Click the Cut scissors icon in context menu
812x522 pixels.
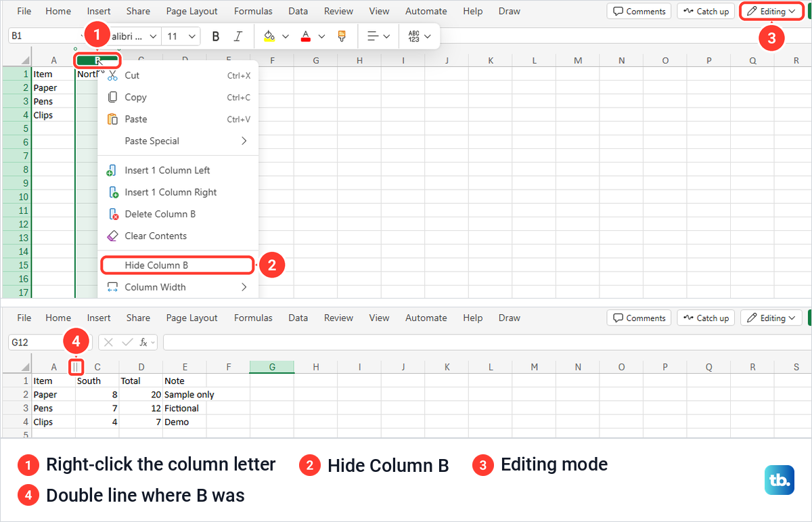tap(112, 76)
